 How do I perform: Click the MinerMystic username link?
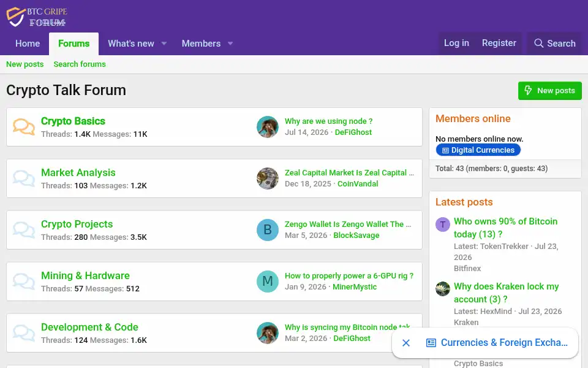[x=355, y=286]
